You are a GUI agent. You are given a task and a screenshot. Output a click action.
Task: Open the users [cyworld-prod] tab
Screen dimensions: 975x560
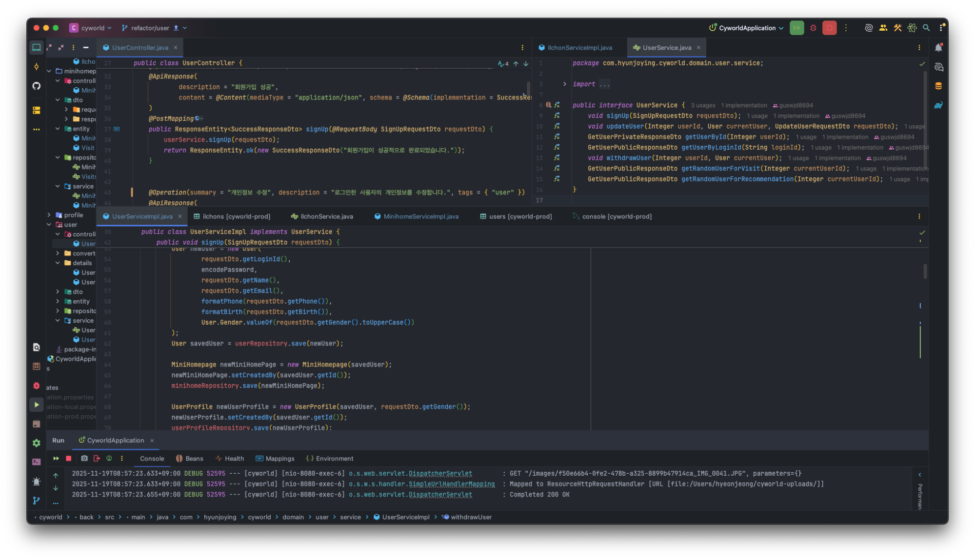pyautogui.click(x=516, y=216)
